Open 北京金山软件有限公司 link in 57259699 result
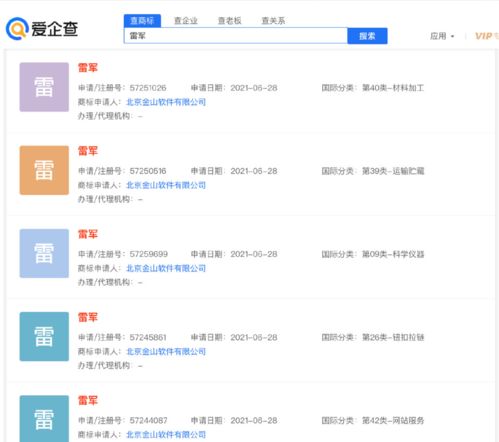Screen dimensions: 499x442 click(166, 268)
